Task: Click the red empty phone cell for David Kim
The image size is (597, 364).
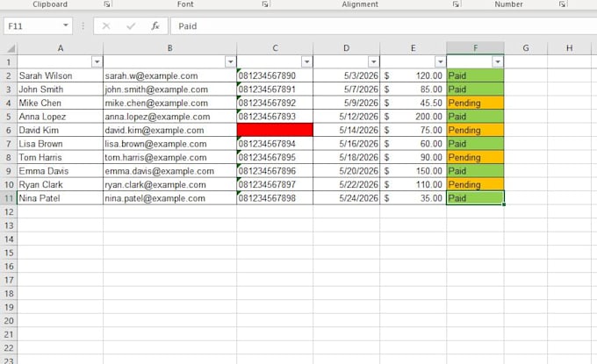Action: 275,130
